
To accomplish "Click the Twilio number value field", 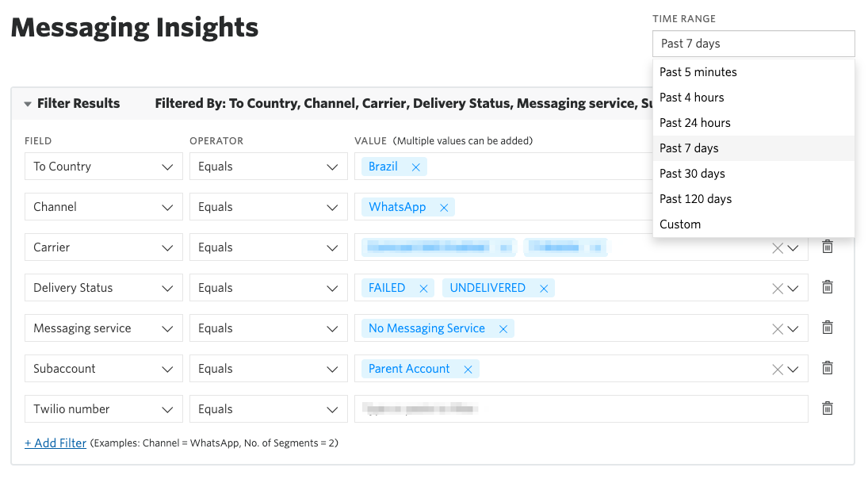I will pyautogui.click(x=579, y=408).
